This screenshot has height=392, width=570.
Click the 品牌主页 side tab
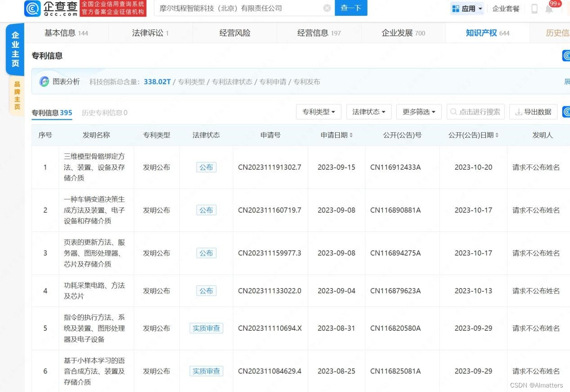[17, 95]
